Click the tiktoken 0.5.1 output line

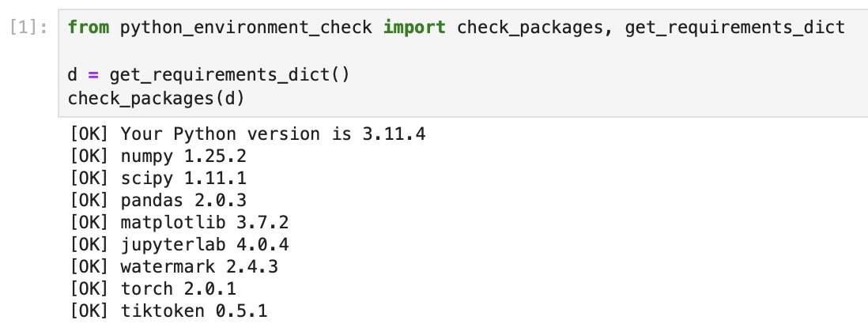(168, 311)
